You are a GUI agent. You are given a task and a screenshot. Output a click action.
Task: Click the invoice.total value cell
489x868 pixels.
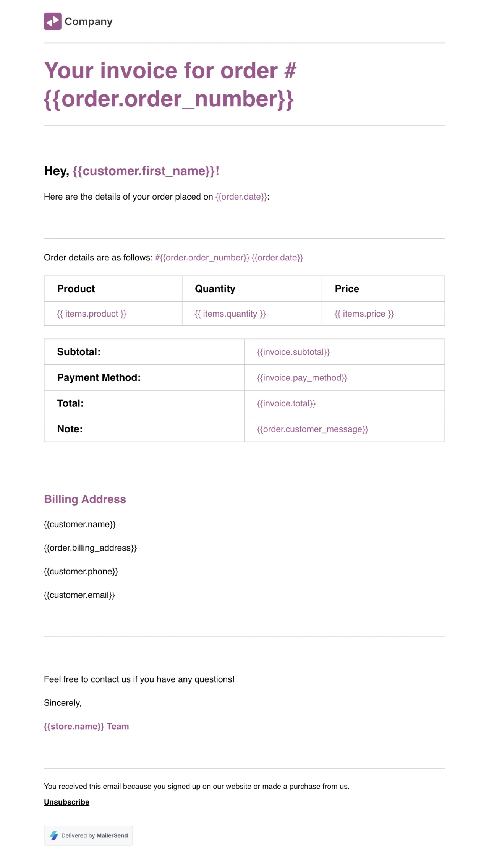pyautogui.click(x=287, y=403)
